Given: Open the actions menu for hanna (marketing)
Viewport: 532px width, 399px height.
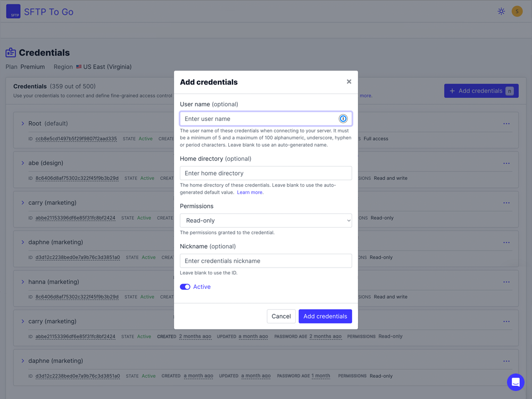Looking at the screenshot, I should pos(506,281).
